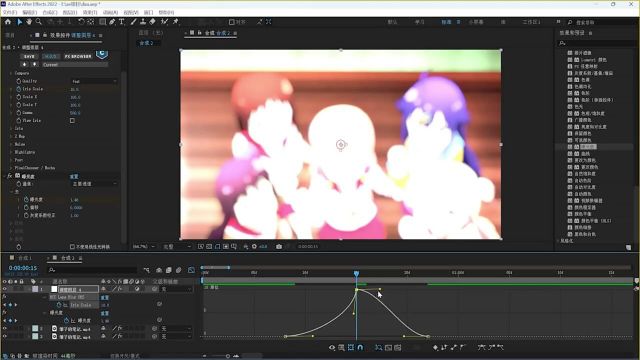The height and width of the screenshot is (360, 640).
Task: Open the Quality dropdown in effect controls
Action: pyautogui.click(x=94, y=81)
